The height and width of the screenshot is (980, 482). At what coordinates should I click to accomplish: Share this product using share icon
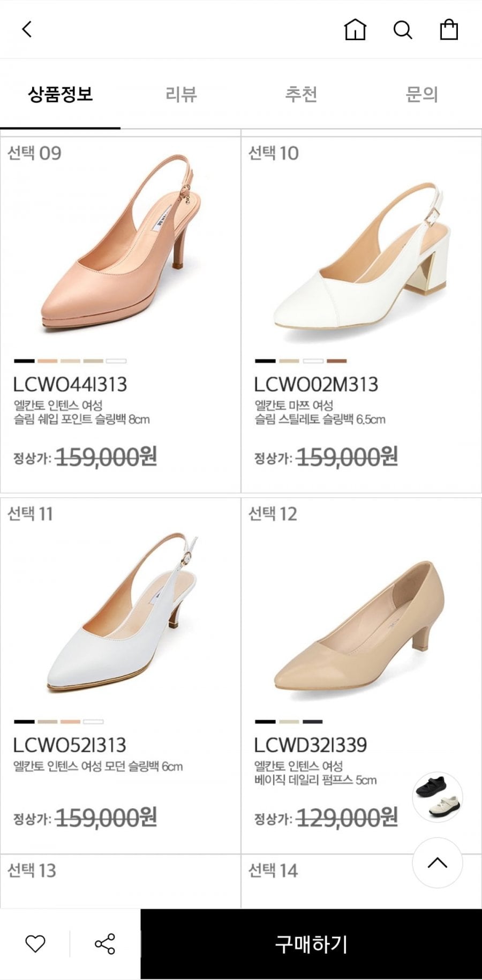(x=104, y=944)
